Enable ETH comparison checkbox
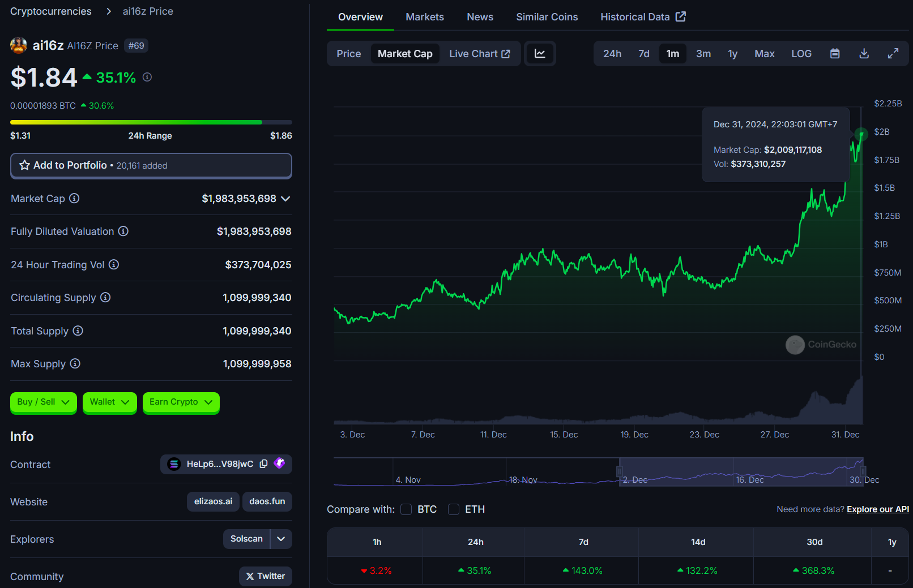The height and width of the screenshot is (588, 913). 454,509
